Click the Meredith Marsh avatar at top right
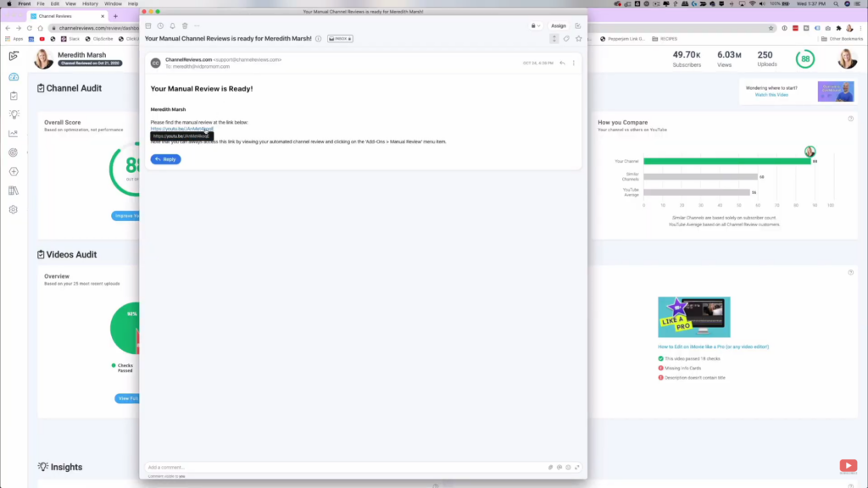Image resolution: width=868 pixels, height=488 pixels. [847, 58]
